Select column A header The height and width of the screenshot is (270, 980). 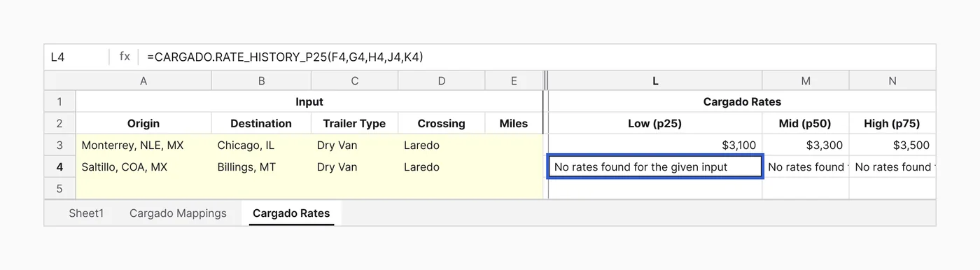pyautogui.click(x=143, y=81)
